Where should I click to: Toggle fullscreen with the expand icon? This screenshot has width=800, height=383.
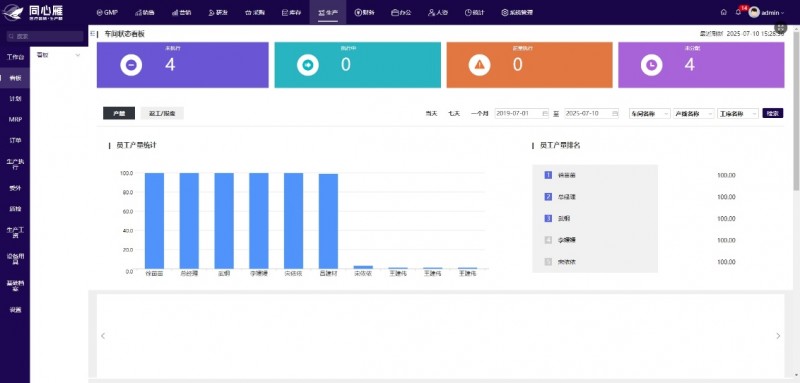click(781, 28)
